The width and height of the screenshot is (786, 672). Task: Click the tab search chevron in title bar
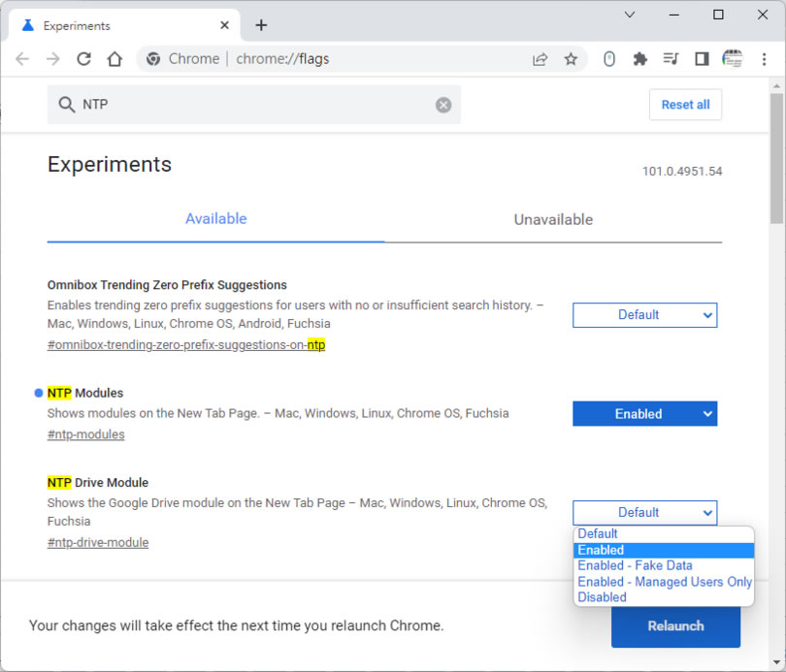point(630,15)
